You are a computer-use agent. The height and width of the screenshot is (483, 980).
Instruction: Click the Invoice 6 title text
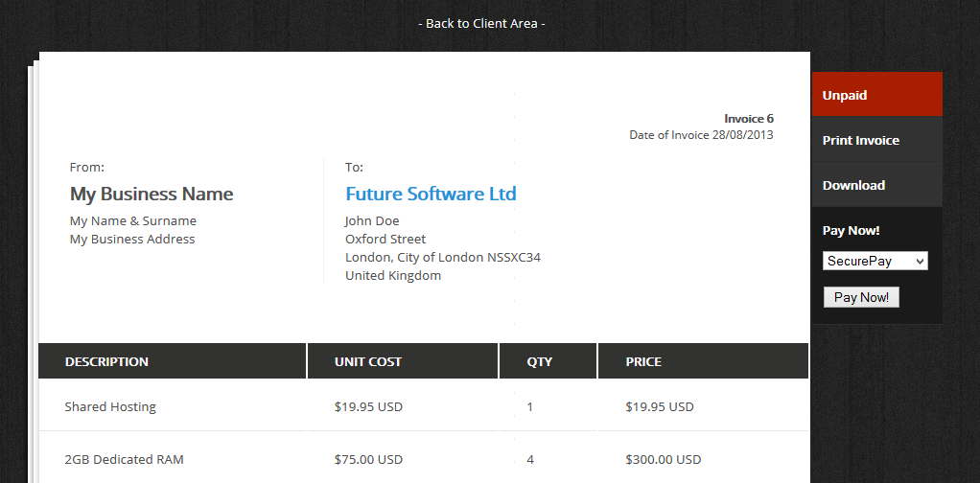coord(748,119)
